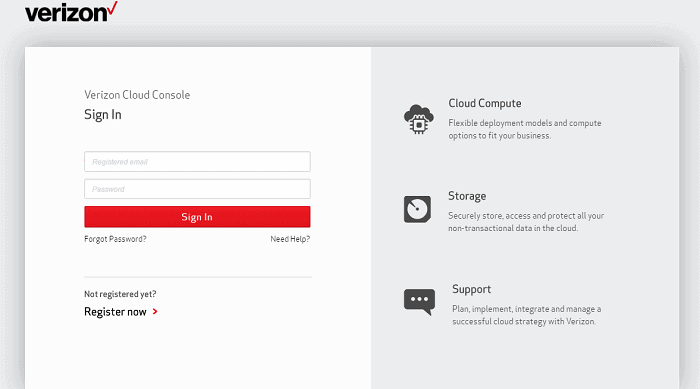Focus the Password field
This screenshot has height=389, width=700.
(197, 189)
